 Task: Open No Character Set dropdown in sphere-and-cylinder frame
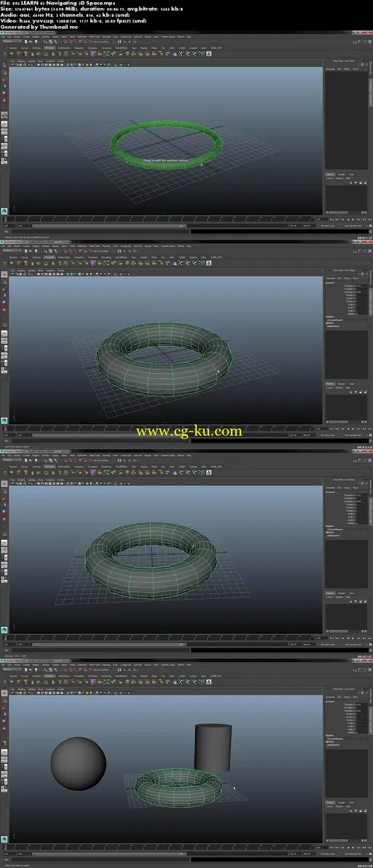(x=353, y=854)
